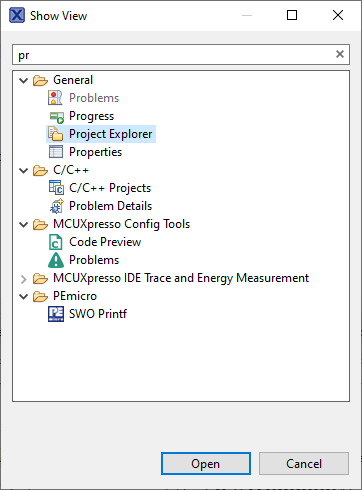Viewport: 362px width, 490px height.
Task: Click the C/C++ category label
Action: coord(71,170)
